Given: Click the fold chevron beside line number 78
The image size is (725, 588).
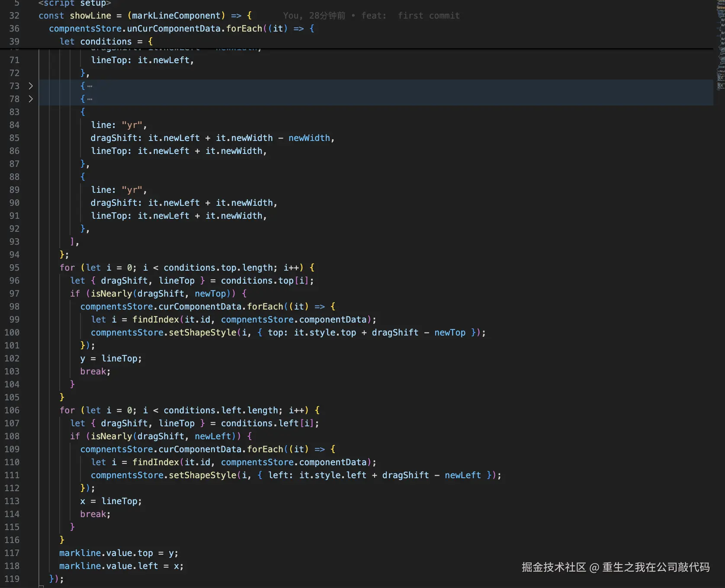Looking at the screenshot, I should pos(31,99).
